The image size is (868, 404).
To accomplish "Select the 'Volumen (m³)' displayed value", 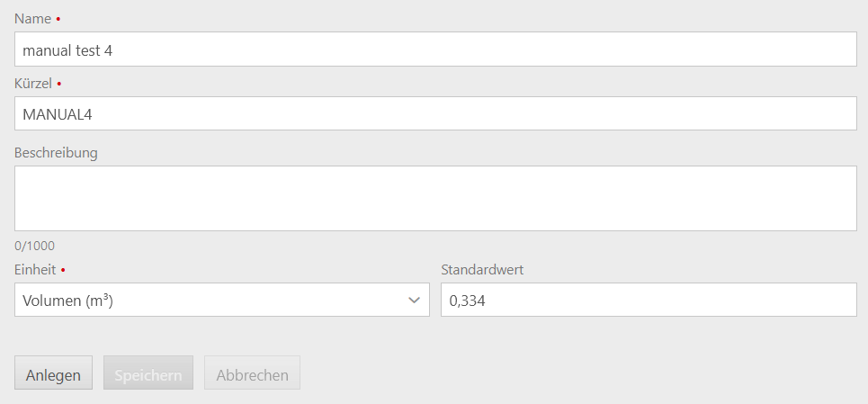I will (x=68, y=301).
